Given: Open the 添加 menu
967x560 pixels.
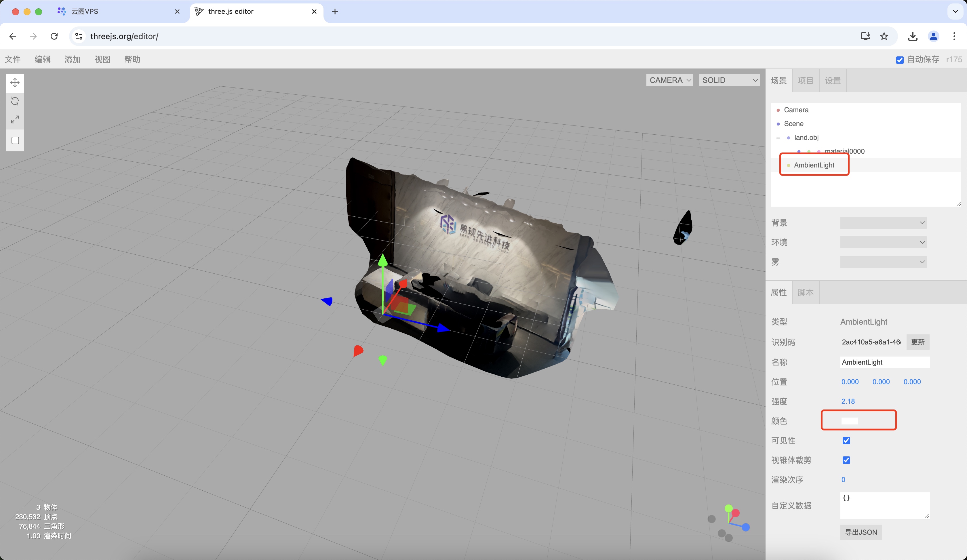Looking at the screenshot, I should (73, 60).
